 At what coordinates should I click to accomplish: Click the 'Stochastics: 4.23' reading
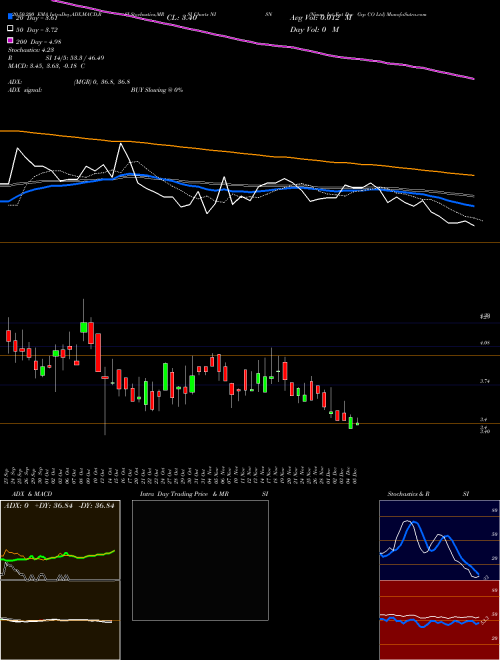tap(31, 50)
